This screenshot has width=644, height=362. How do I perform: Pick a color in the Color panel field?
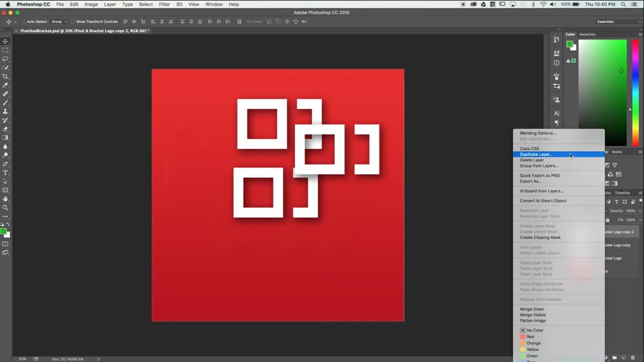(x=602, y=93)
